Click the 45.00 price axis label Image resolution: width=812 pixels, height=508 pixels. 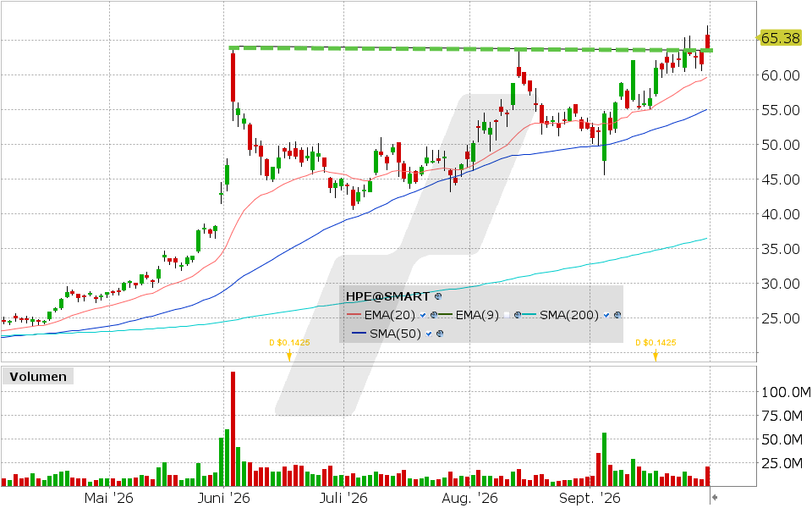(781, 179)
